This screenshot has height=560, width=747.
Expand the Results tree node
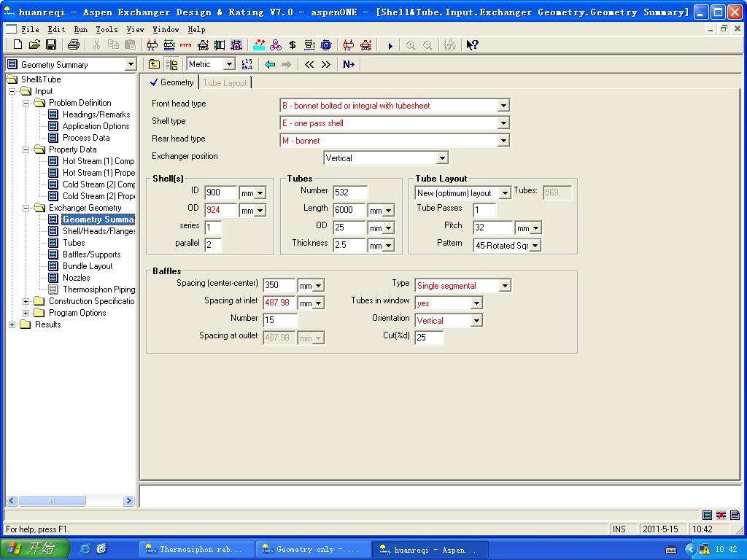pos(12,324)
